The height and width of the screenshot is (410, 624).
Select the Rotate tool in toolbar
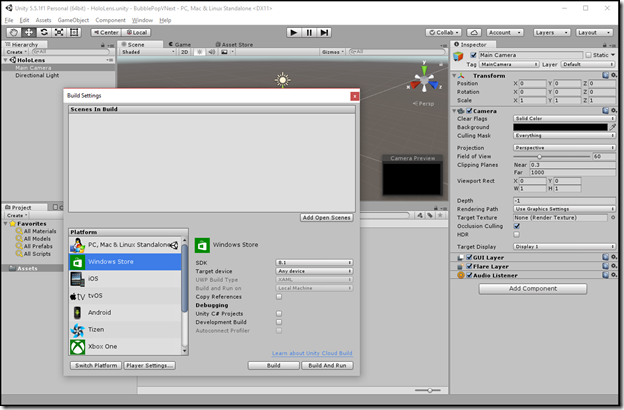pos(44,32)
